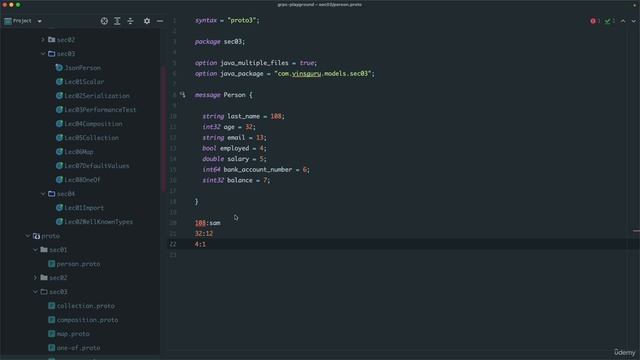The image size is (640, 360).
Task: Open collection.proto file
Action: 85,306
